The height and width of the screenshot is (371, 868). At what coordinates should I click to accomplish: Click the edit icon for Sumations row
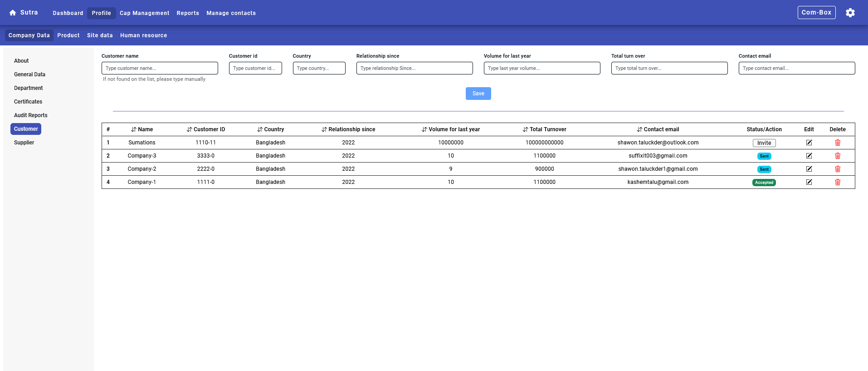(809, 143)
